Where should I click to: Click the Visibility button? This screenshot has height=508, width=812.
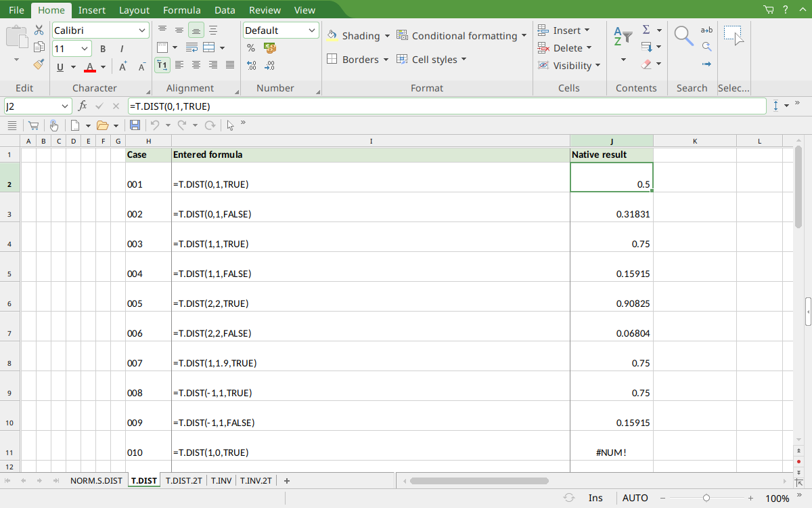click(569, 66)
